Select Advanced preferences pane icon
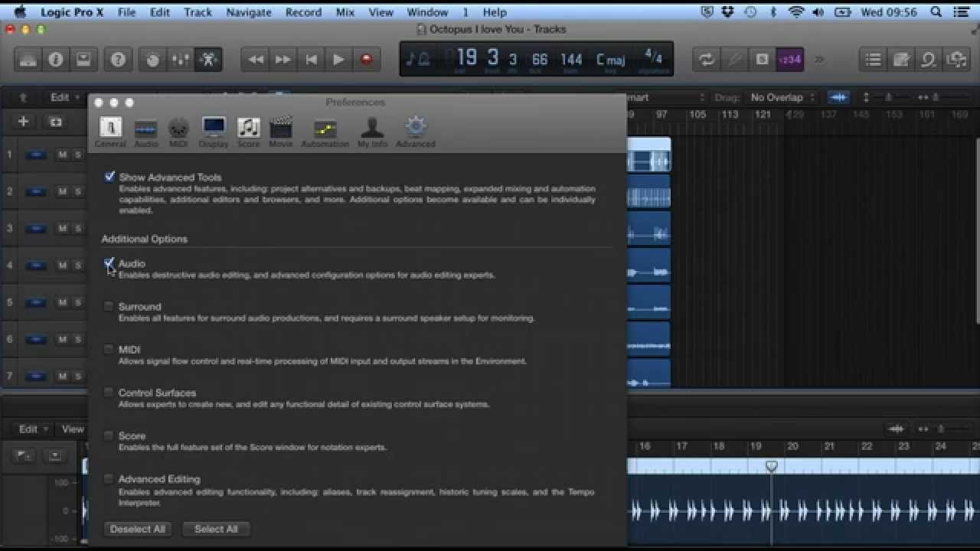 pyautogui.click(x=416, y=132)
